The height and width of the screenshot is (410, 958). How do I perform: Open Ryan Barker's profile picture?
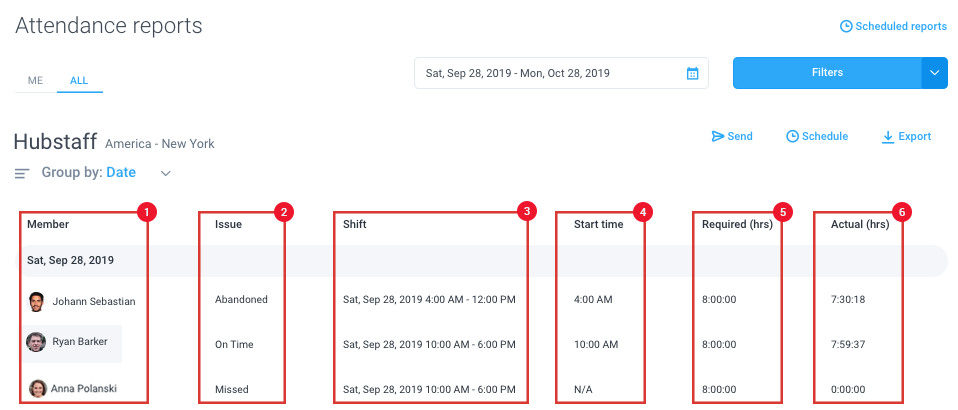[x=36, y=342]
